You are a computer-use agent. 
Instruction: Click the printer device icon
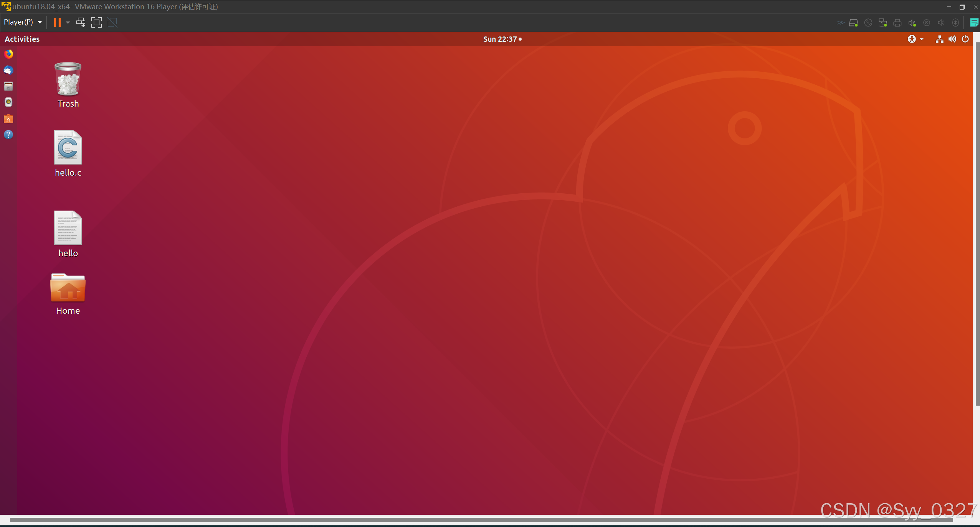click(x=897, y=23)
